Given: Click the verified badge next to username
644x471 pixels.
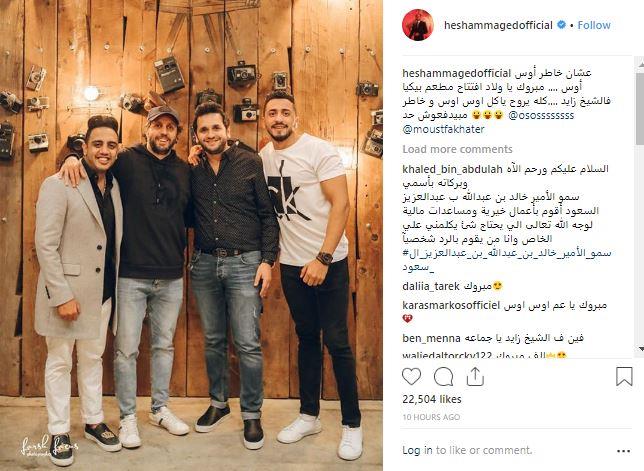Looking at the screenshot, I should pos(561,25).
